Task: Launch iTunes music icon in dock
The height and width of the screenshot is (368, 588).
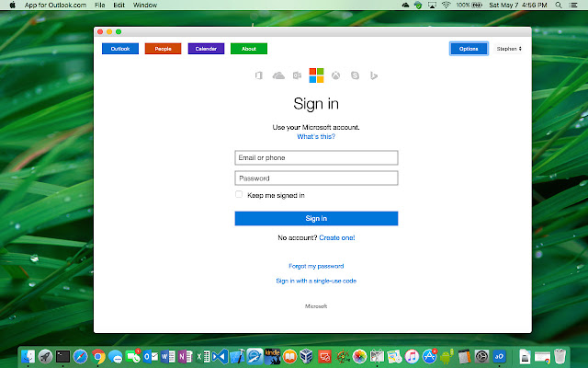Action: point(412,356)
